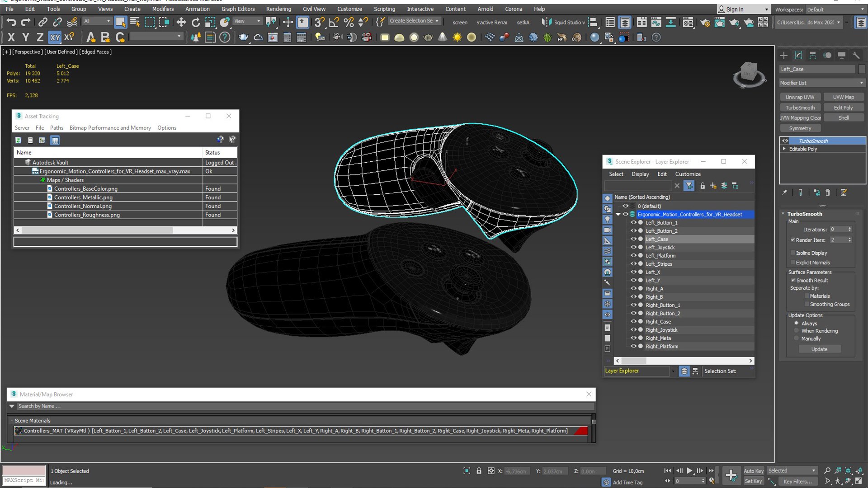Click lock icon in Scene Explorer toolbar
Screen dimensions: 868x488
click(703, 186)
